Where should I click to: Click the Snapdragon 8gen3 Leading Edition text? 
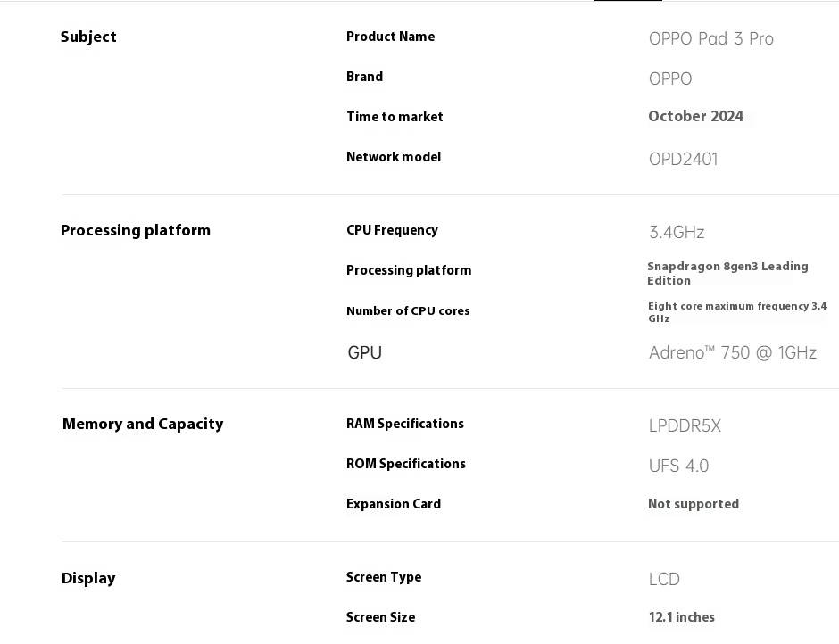pyautogui.click(x=727, y=273)
